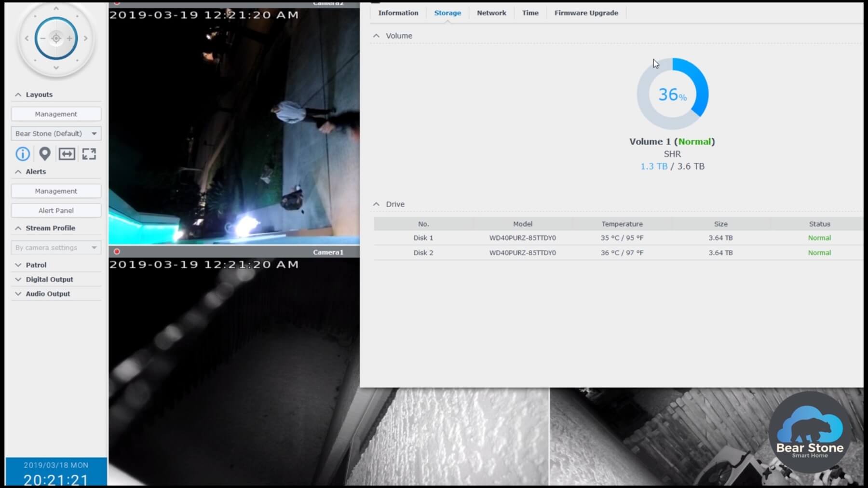868x488 pixels.
Task: Switch to the Network tab
Action: (x=491, y=13)
